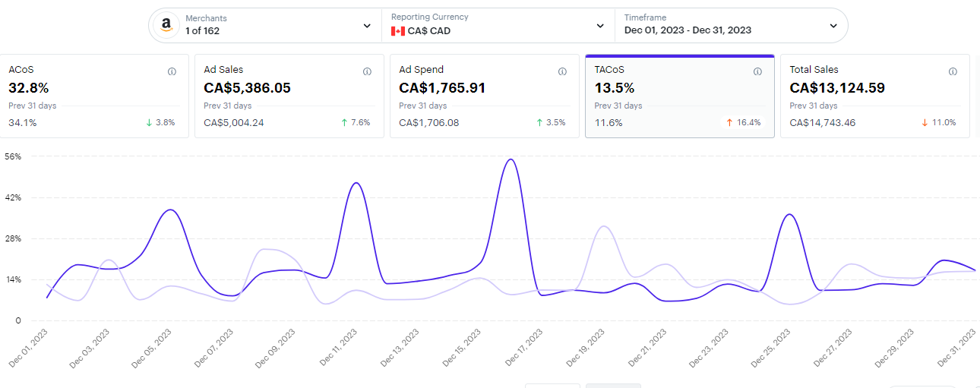Image resolution: width=980 pixels, height=388 pixels.
Task: Click the chart peak near Dec 11
Action: click(355, 183)
